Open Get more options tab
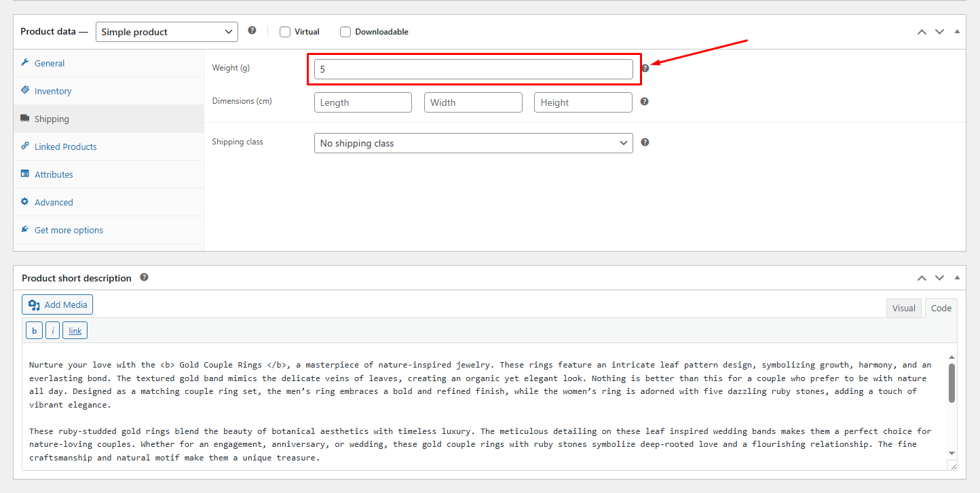This screenshot has height=493, width=980. (109, 230)
